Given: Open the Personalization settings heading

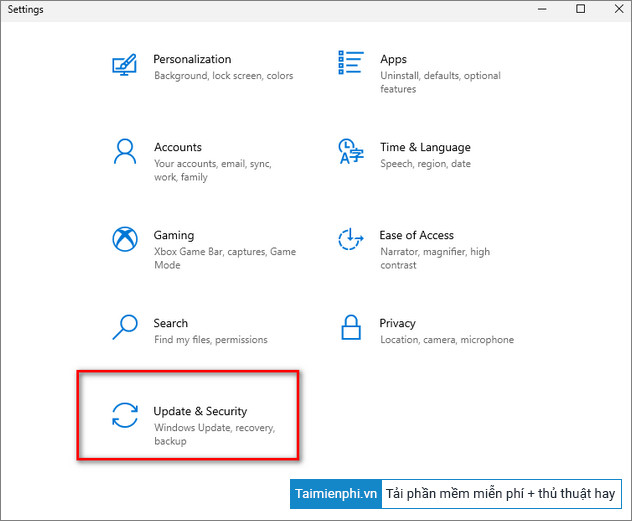Looking at the screenshot, I should [192, 59].
